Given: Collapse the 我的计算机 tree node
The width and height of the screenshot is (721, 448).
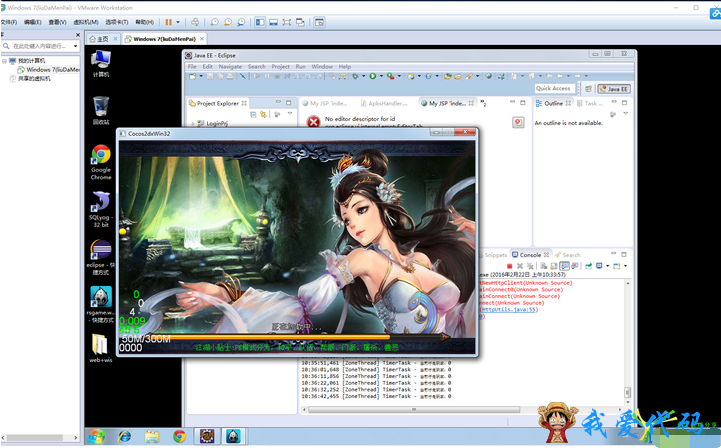Looking at the screenshot, I should 6,60.
